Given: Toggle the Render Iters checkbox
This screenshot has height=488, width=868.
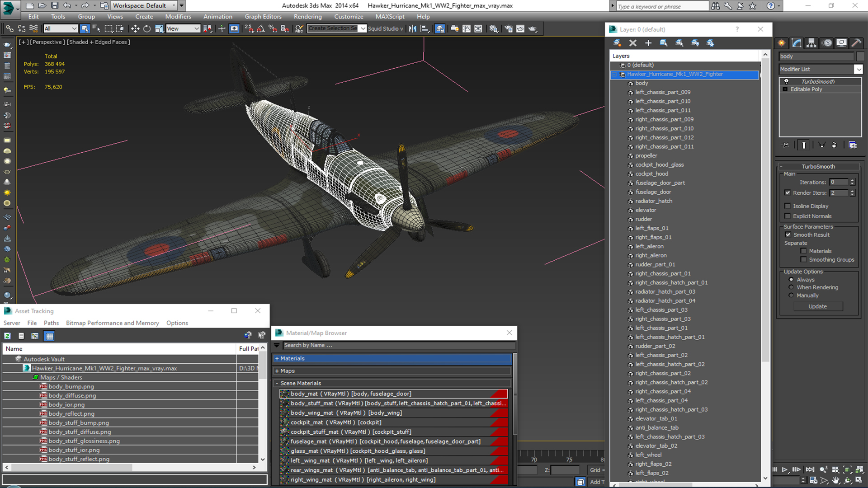Looking at the screenshot, I should click(x=788, y=192).
